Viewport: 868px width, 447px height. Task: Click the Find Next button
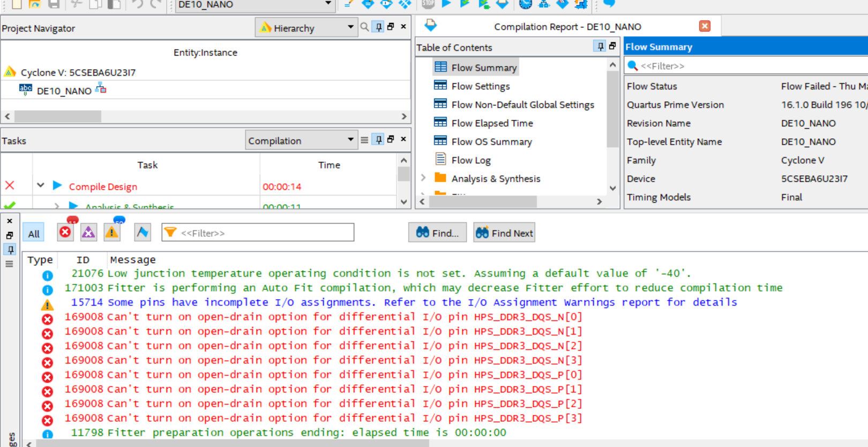504,233
